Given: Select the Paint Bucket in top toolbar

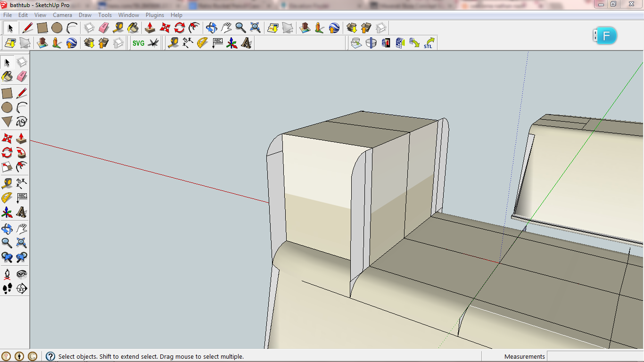Looking at the screenshot, I should [x=133, y=28].
